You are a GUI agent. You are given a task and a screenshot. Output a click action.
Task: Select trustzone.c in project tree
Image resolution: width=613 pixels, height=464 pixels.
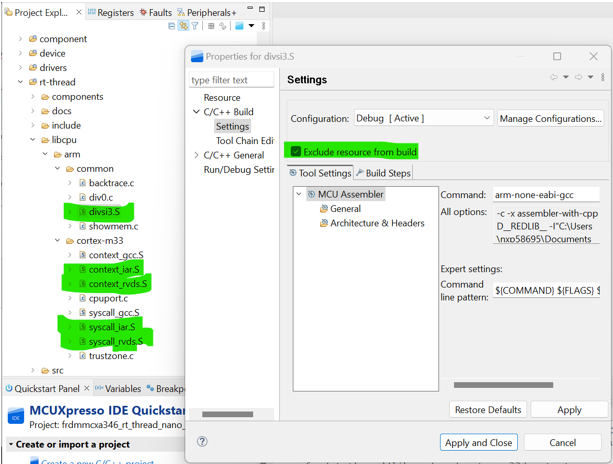[x=111, y=356]
